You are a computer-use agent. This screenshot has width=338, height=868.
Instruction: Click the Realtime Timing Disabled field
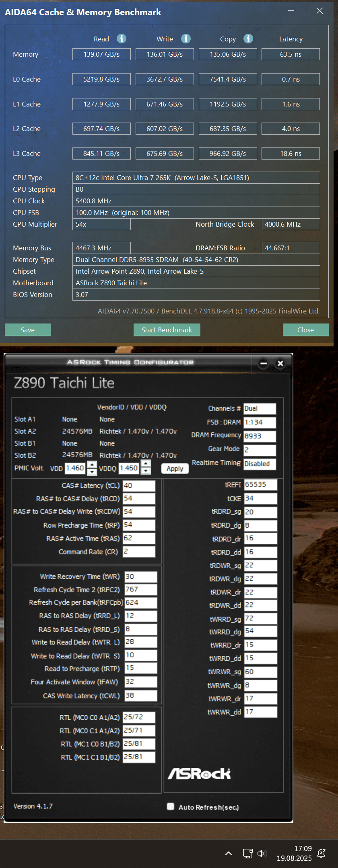260,464
